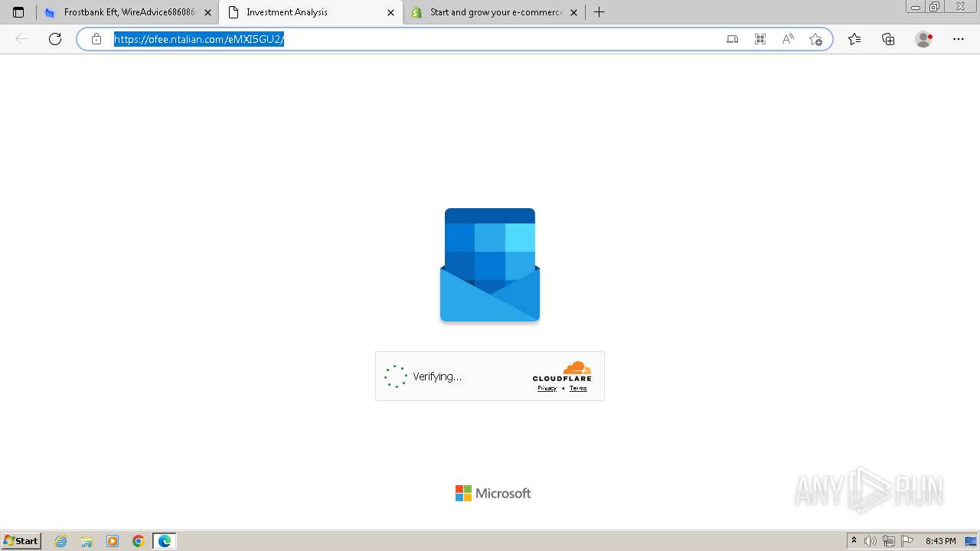
Task: Open the screen cast media icon in the address bar
Action: click(x=733, y=39)
